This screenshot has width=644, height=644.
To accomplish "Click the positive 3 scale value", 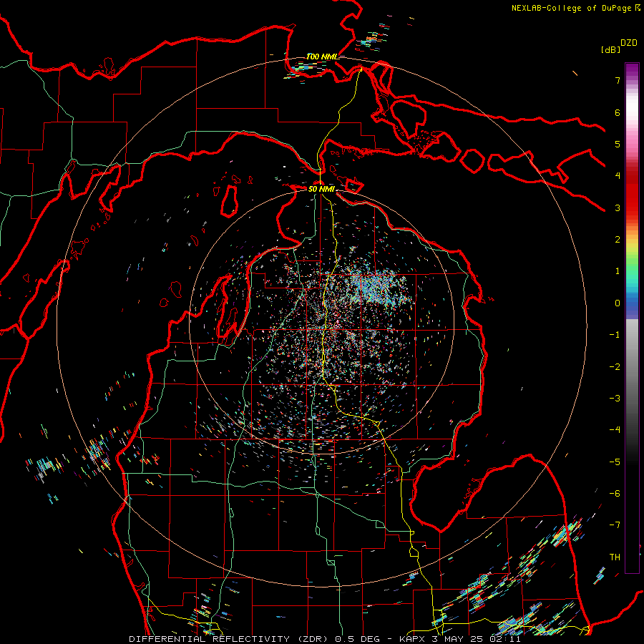I will pyautogui.click(x=618, y=208).
